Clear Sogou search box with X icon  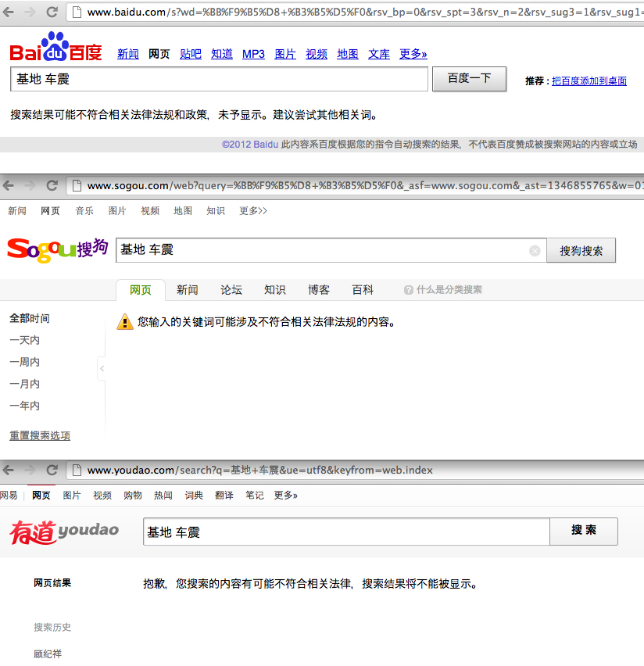point(535,251)
